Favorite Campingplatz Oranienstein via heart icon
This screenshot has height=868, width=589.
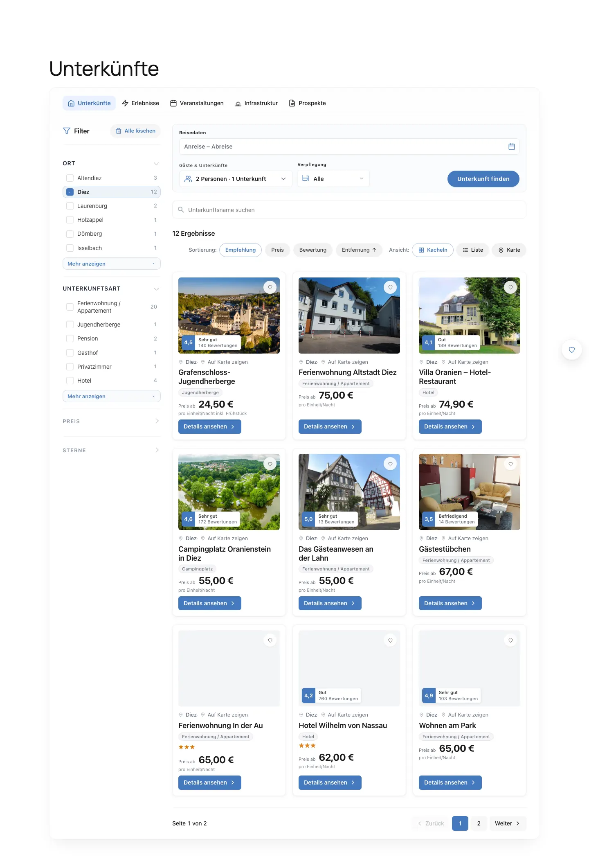pos(270,464)
